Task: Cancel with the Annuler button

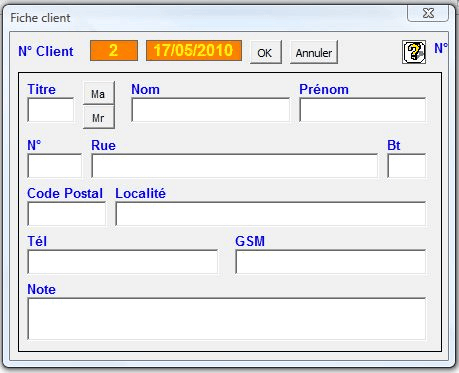Action: (314, 52)
